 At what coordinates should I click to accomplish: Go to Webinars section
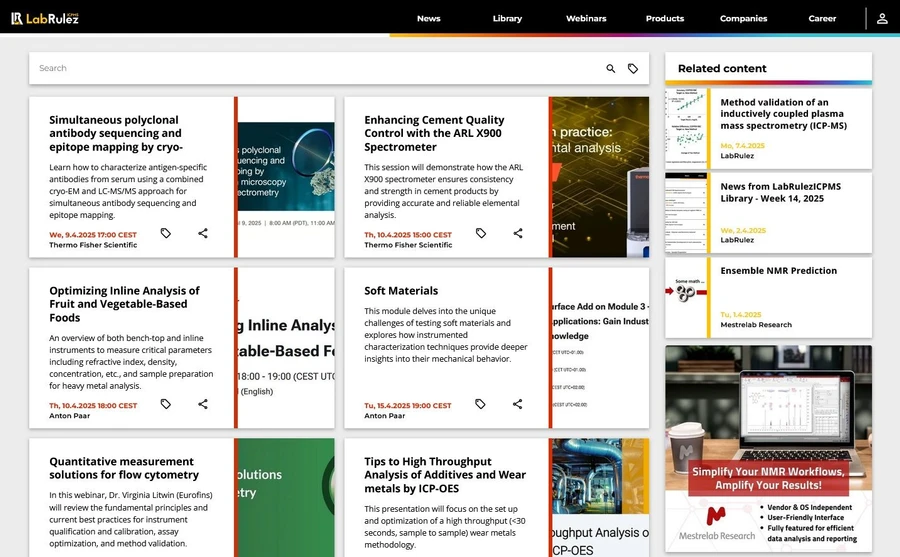[586, 18]
